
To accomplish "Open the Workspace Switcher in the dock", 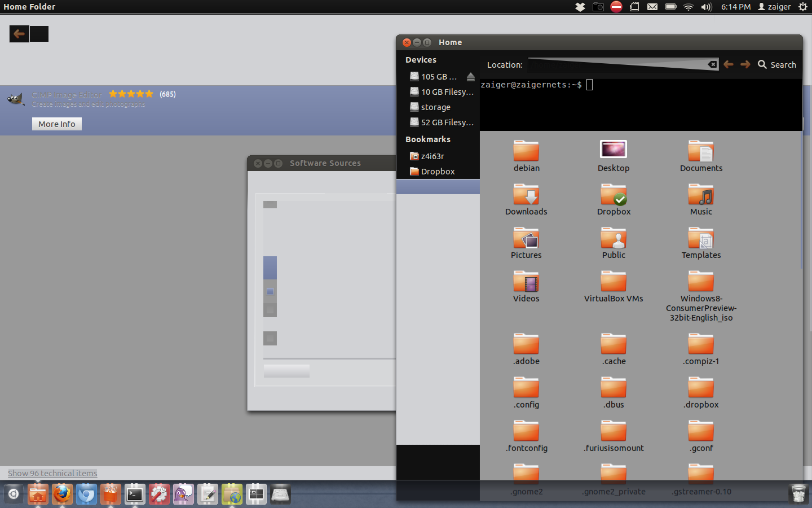I will pyautogui.click(x=256, y=494).
